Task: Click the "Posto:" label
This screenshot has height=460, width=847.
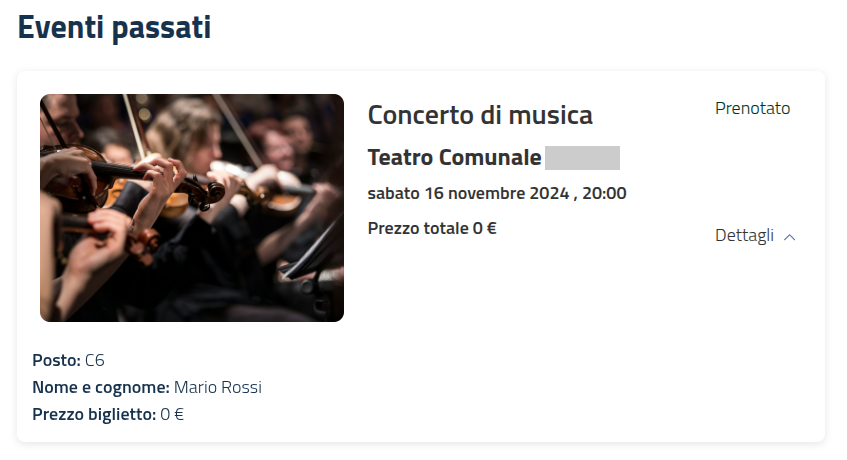Action: coord(56,360)
